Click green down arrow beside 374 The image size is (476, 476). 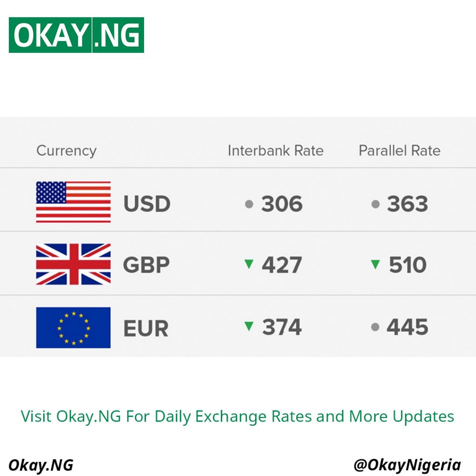point(249,326)
